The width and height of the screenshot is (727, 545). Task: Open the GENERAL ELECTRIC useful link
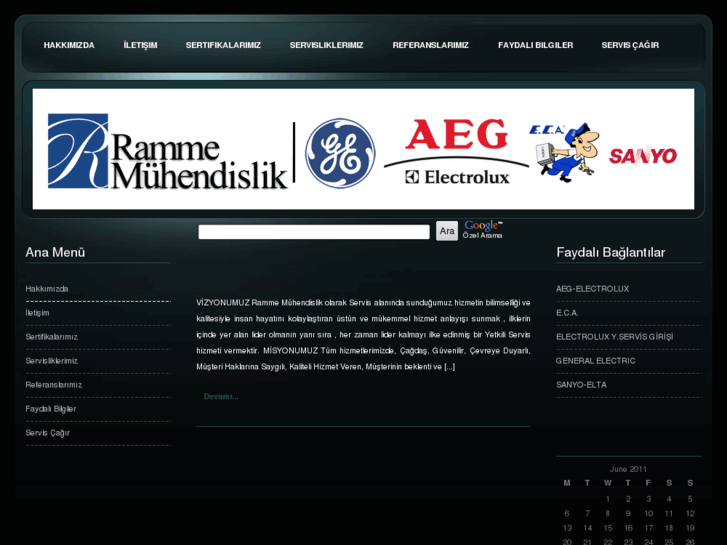click(x=596, y=361)
